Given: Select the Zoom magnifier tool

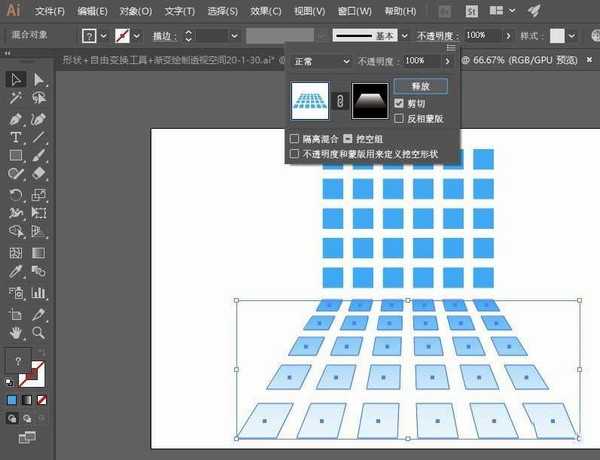Looking at the screenshot, I should [x=39, y=331].
